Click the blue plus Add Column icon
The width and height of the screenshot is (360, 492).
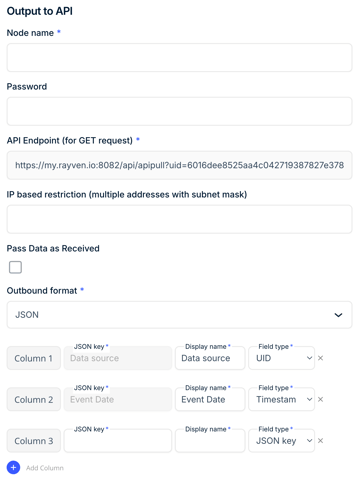13,467
